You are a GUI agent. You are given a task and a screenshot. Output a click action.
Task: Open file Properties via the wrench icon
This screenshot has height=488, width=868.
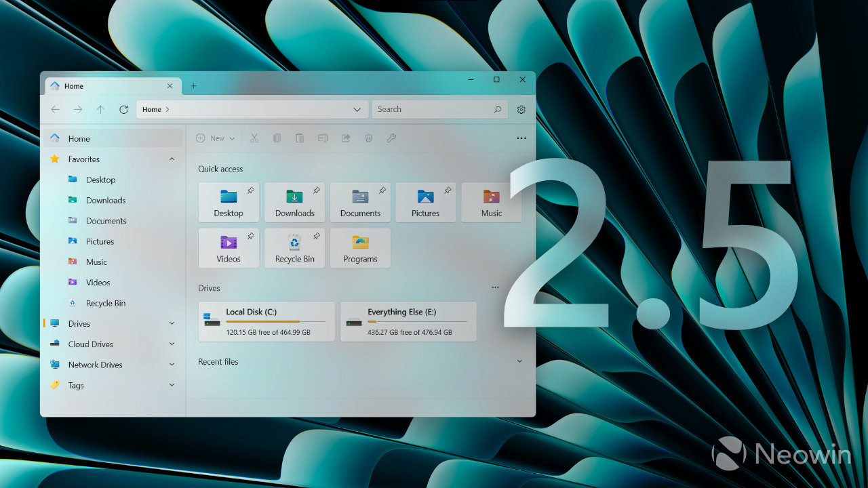(391, 138)
